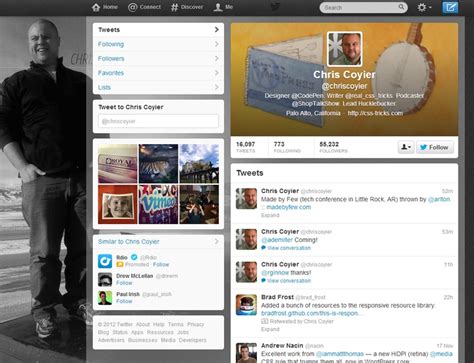Open the child portrait photo thumbnail
This screenshot has height=363, width=474.
click(118, 204)
